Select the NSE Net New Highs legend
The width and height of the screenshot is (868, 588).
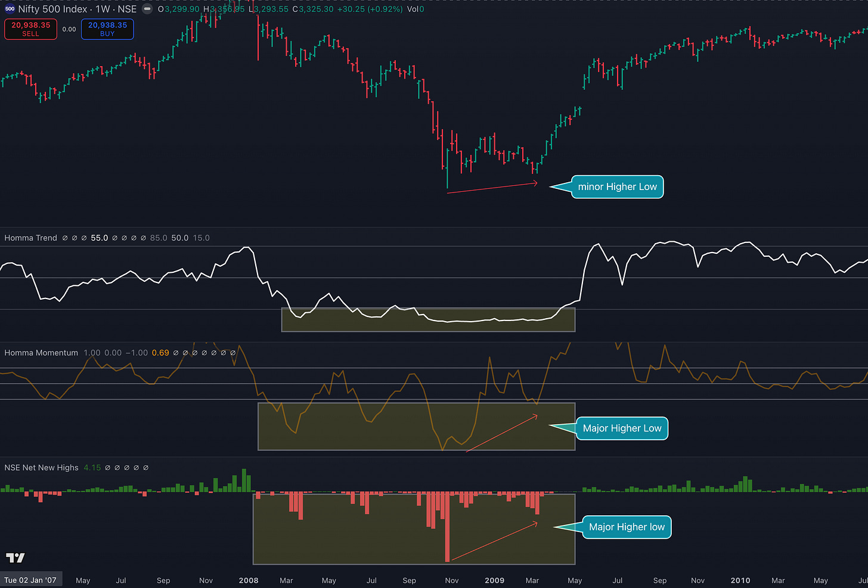tap(41, 468)
